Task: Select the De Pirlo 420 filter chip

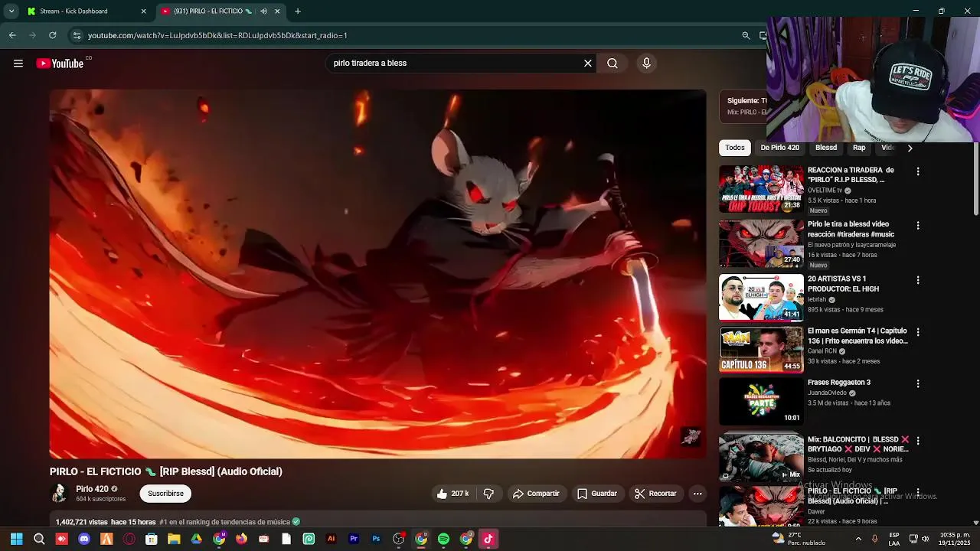Action: tap(780, 148)
